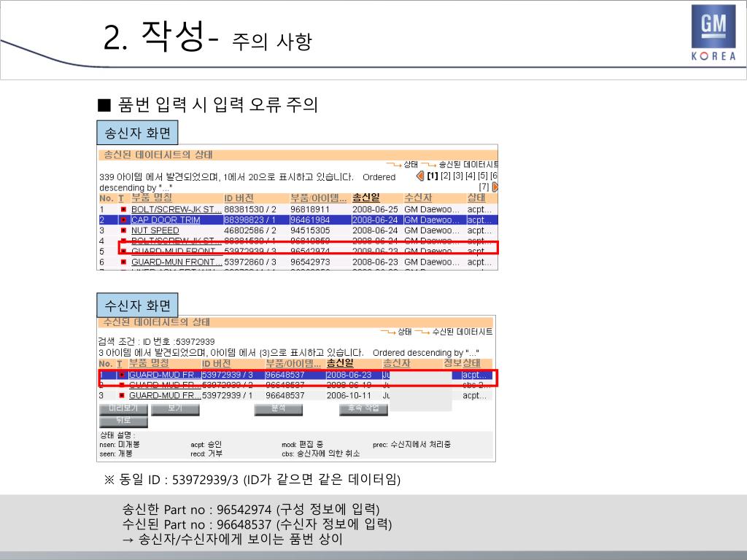Click the 분석 button

click(x=278, y=409)
